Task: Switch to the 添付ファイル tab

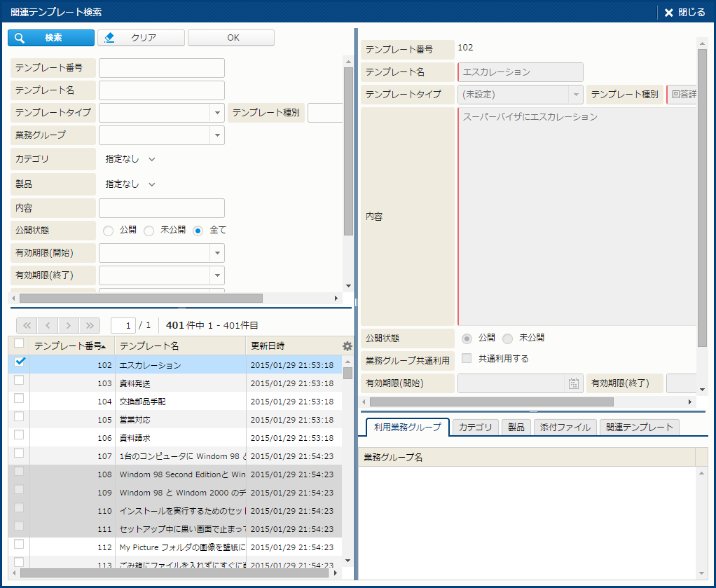Action: coord(565,428)
